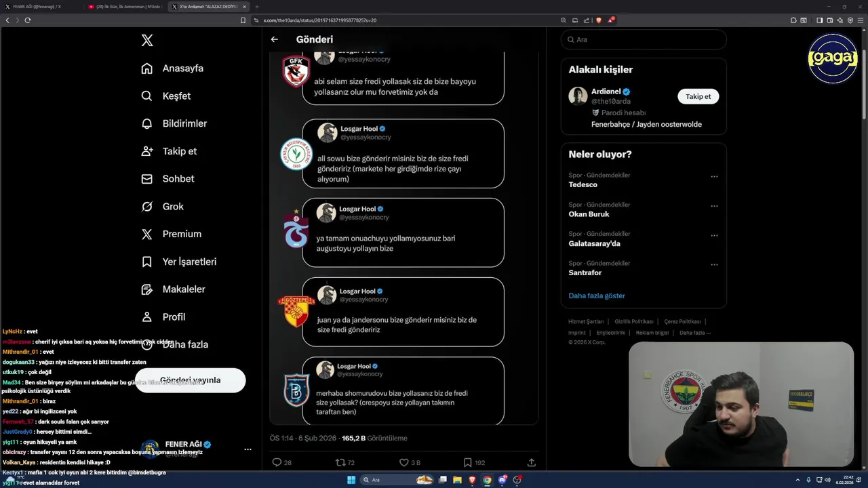The width and height of the screenshot is (868, 488).
Task: Click the Yer İşaretleri bookmark icon
Action: 146,262
